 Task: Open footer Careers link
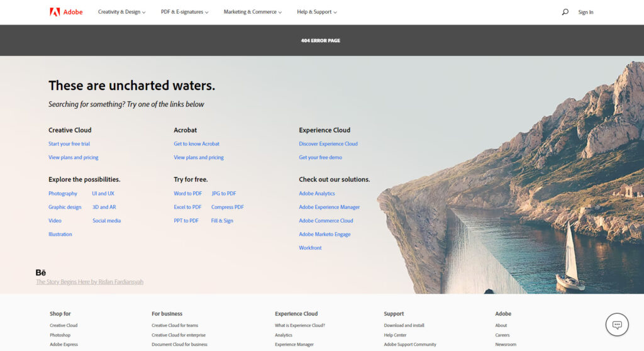point(502,335)
